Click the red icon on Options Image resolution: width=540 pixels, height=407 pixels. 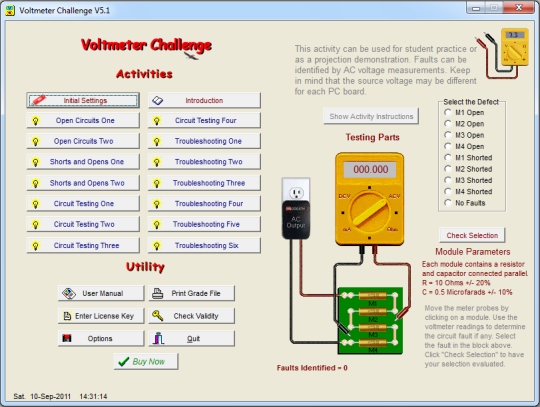67,338
